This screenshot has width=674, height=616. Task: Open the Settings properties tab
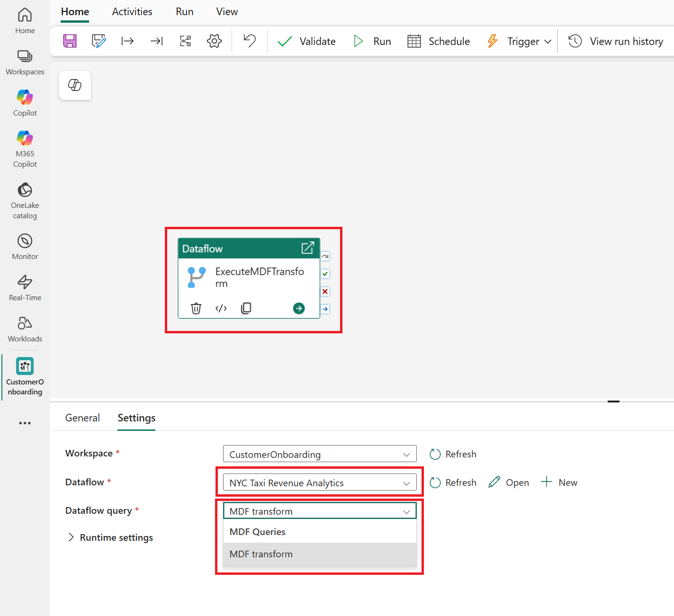point(136,418)
